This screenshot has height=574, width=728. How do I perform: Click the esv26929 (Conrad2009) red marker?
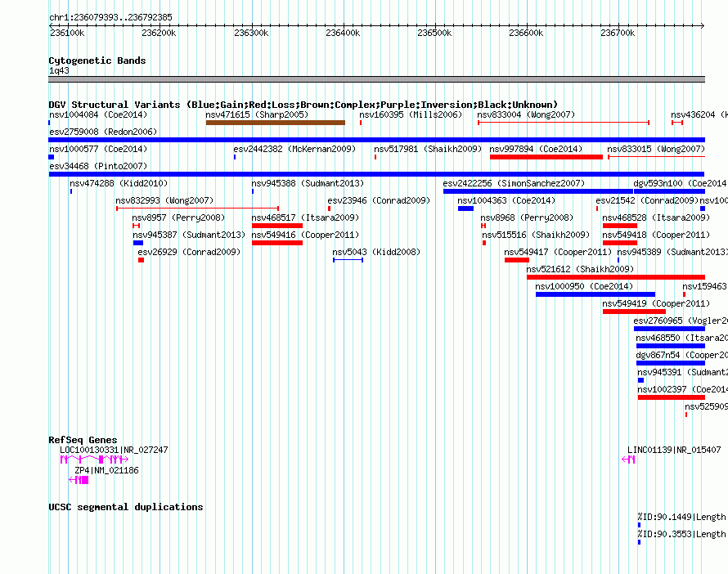point(142,260)
